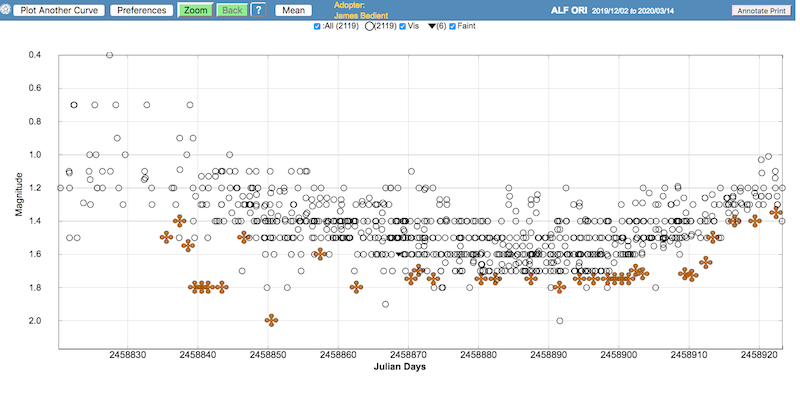Uncheck the Vis observations checkbox
Screen dimensions: 800x399
coord(403,26)
